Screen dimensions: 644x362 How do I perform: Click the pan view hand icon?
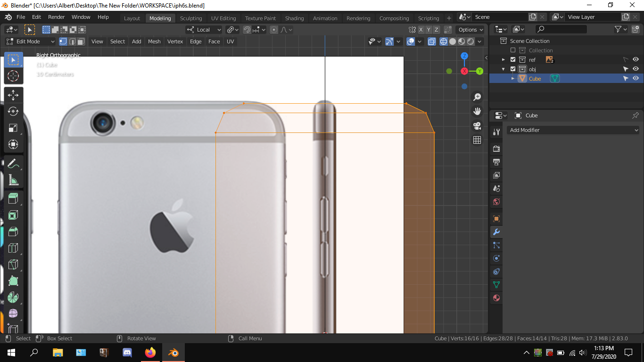click(477, 111)
